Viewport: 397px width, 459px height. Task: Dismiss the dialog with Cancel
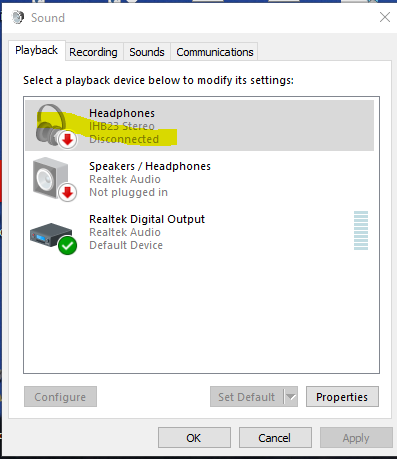click(x=275, y=438)
